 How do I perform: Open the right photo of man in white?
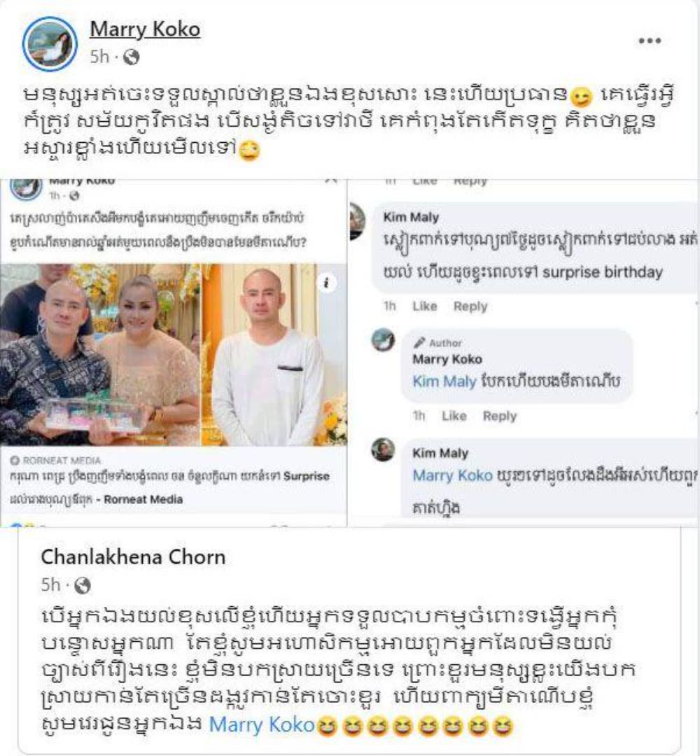click(x=274, y=354)
